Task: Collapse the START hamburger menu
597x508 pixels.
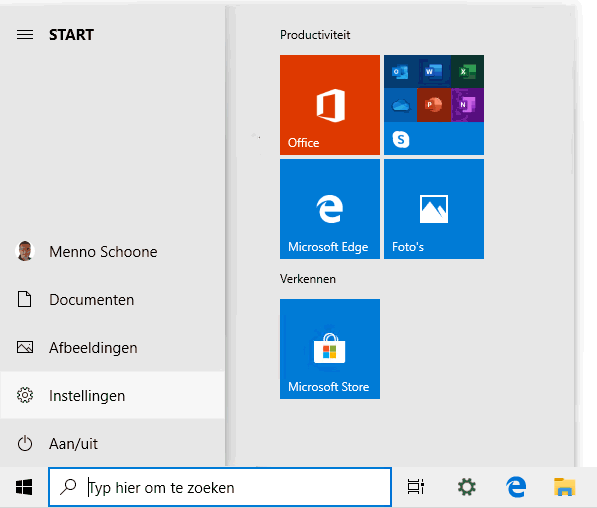Action: point(25,35)
